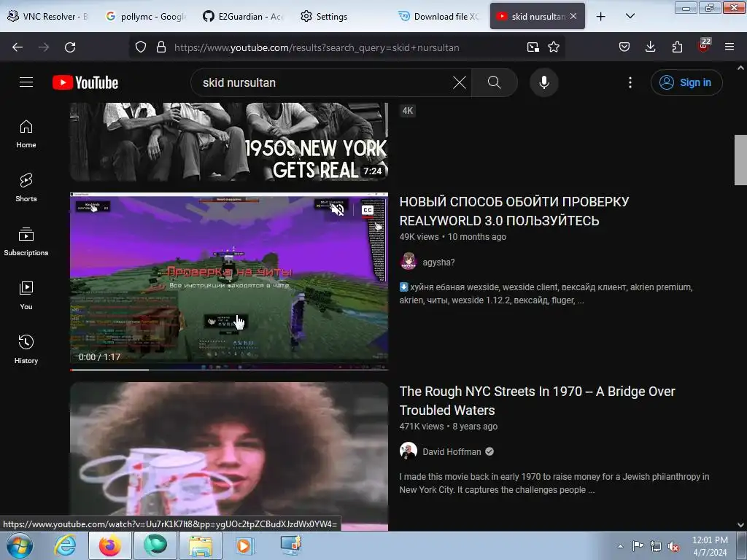Viewport: 747px width, 560px height.
Task: Open Windows Media Player from taskbar
Action: coord(245,545)
